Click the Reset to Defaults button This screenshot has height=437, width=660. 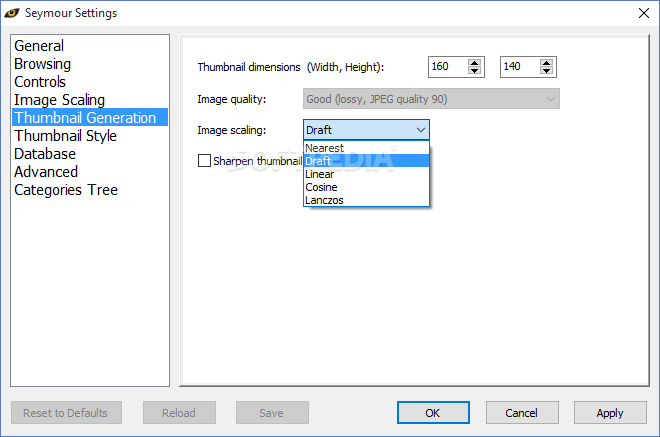click(66, 413)
